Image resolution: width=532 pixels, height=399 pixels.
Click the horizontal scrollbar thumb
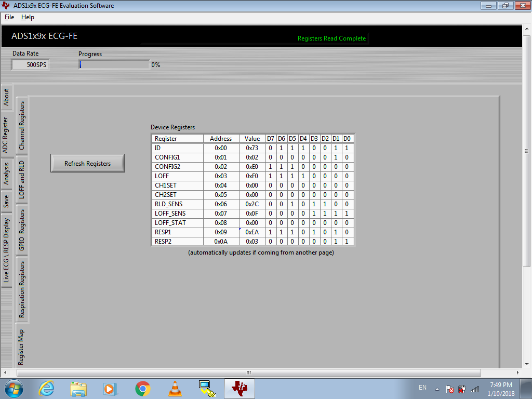[x=249, y=373]
